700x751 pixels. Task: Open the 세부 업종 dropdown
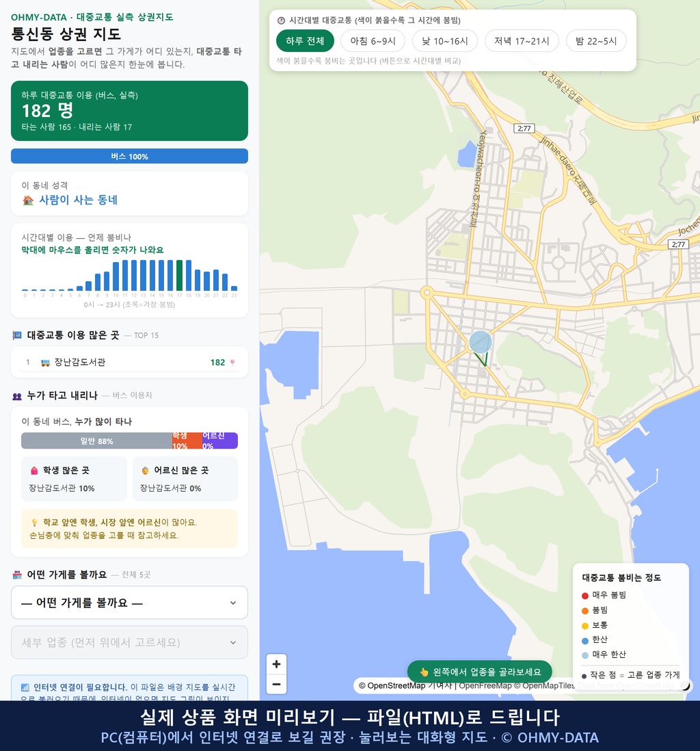pos(129,642)
